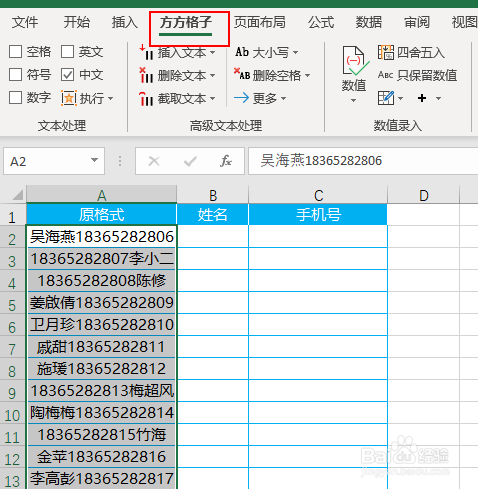Click cell containing 姜啟倩18365282809
Viewport: 478px width, 489px height.
102,303
